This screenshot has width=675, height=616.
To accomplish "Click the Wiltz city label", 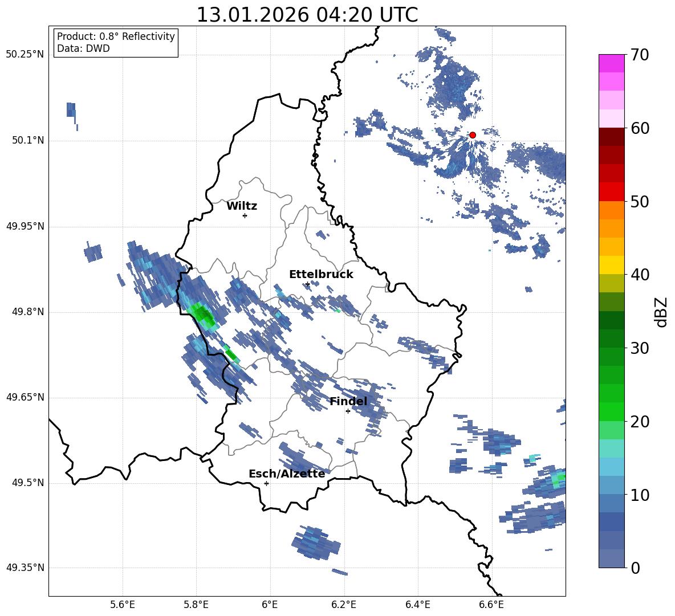I will click(x=242, y=206).
